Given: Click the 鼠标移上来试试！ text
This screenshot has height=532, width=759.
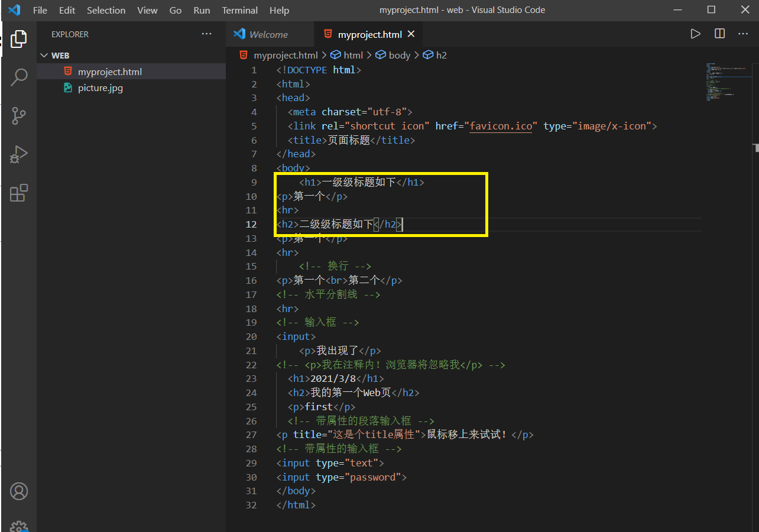Looking at the screenshot, I should [467, 434].
